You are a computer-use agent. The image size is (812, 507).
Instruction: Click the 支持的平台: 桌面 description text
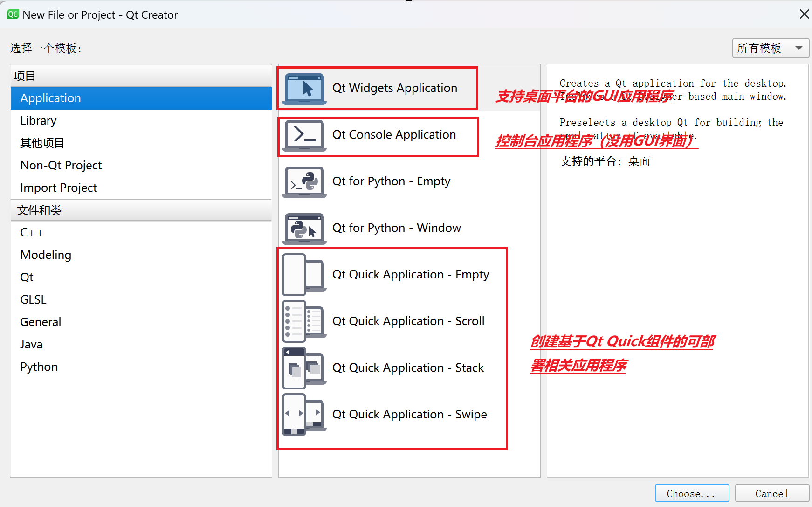coord(605,161)
